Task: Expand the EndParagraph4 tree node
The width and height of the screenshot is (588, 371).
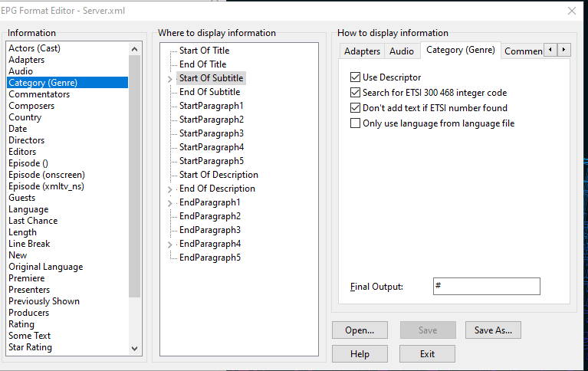Action: click(170, 245)
